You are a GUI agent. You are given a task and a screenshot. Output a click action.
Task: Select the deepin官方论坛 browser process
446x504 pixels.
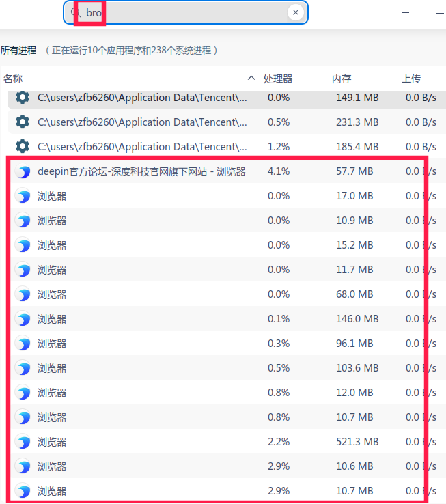tap(227, 171)
